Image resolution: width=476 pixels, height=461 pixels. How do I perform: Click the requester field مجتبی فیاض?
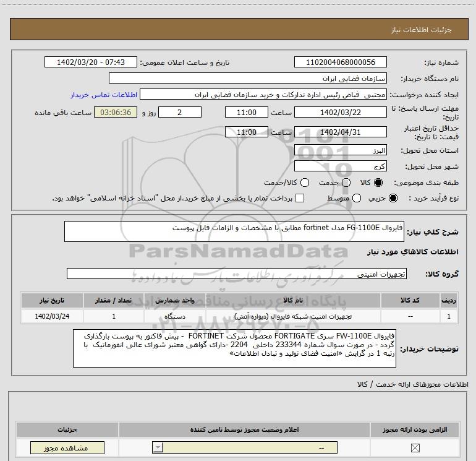(263, 95)
